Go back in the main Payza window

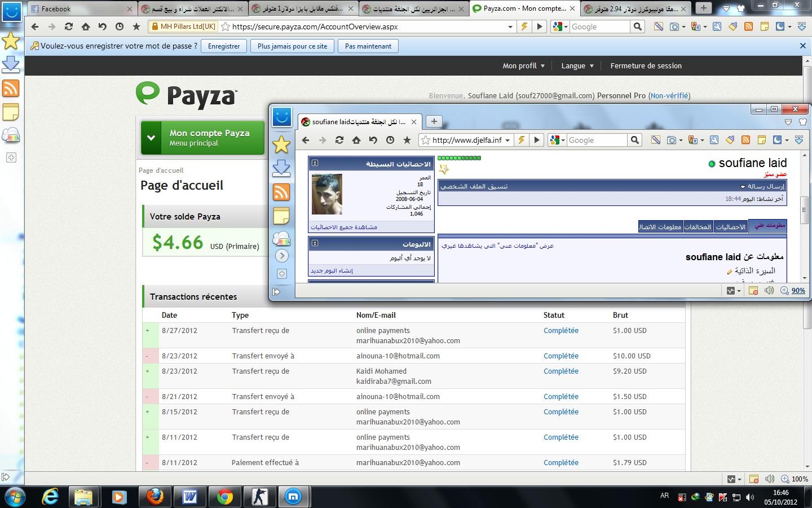tap(35, 27)
